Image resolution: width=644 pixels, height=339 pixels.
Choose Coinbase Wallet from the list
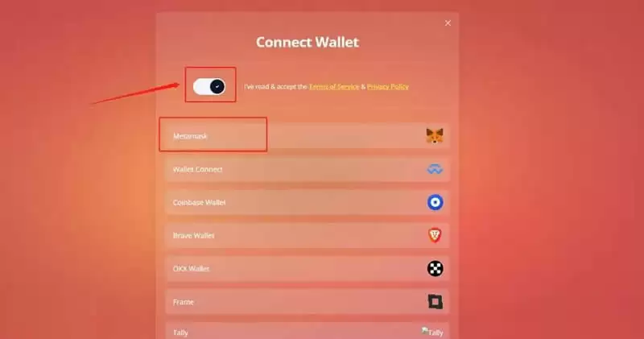pos(308,202)
